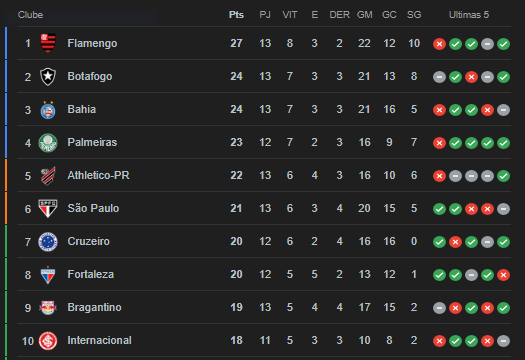Click Flamengo's first result, the red loss icon
Image resolution: width=525 pixels, height=360 pixels.
pyautogui.click(x=439, y=44)
